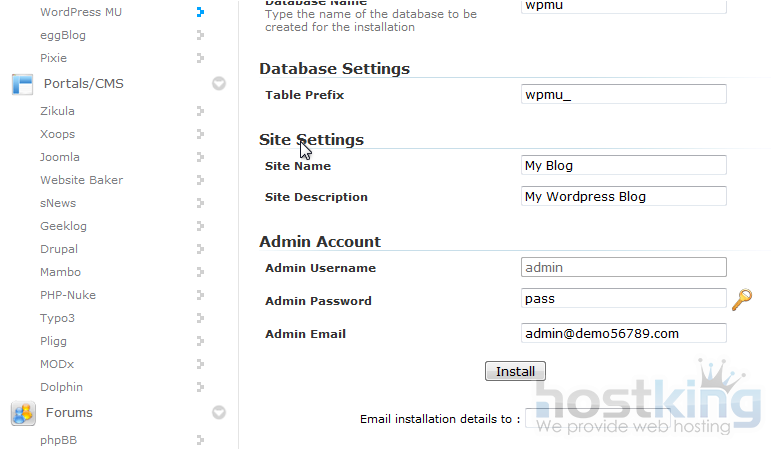The height and width of the screenshot is (450, 776).
Task: Click the arrow icon next to WordPress MU
Action: pos(200,13)
